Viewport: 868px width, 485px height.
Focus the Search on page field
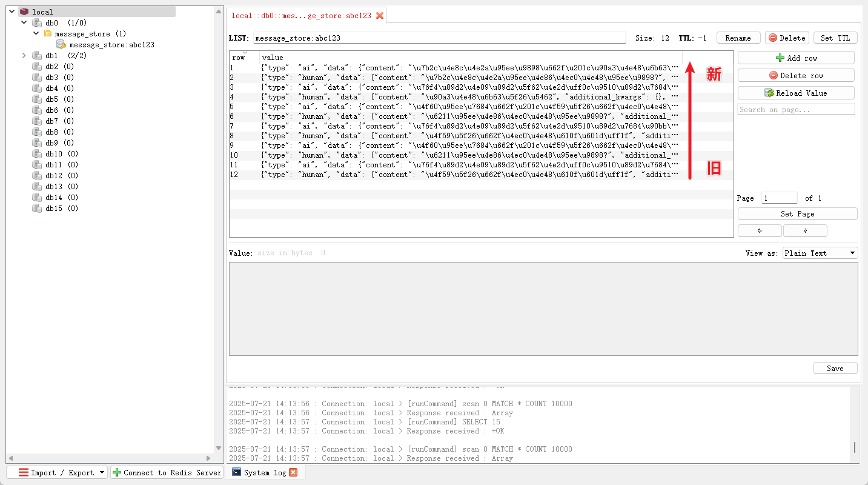click(796, 110)
